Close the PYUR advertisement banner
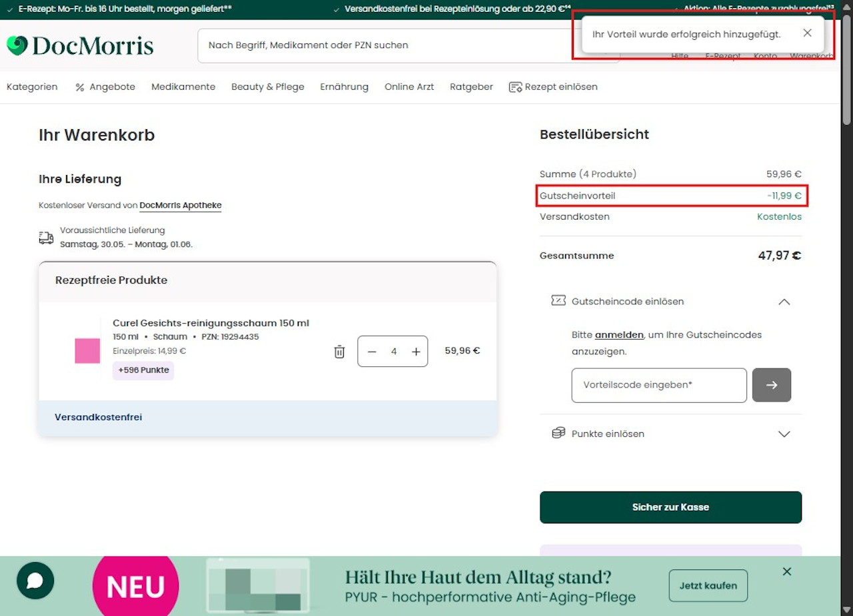Image resolution: width=853 pixels, height=616 pixels. coord(787,571)
